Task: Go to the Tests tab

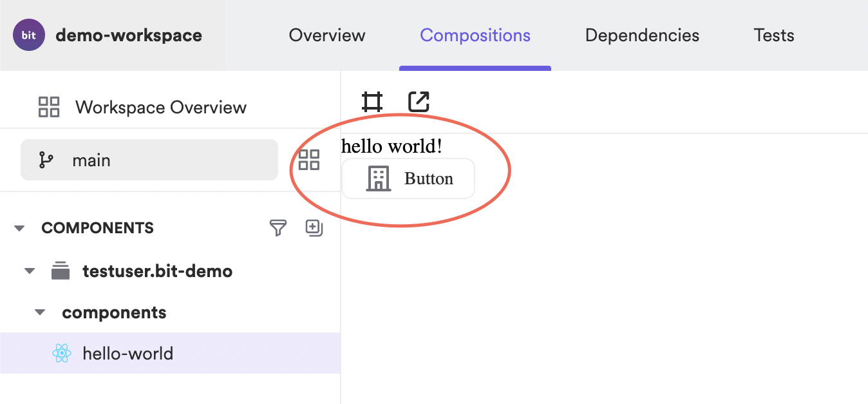Action: [x=774, y=35]
